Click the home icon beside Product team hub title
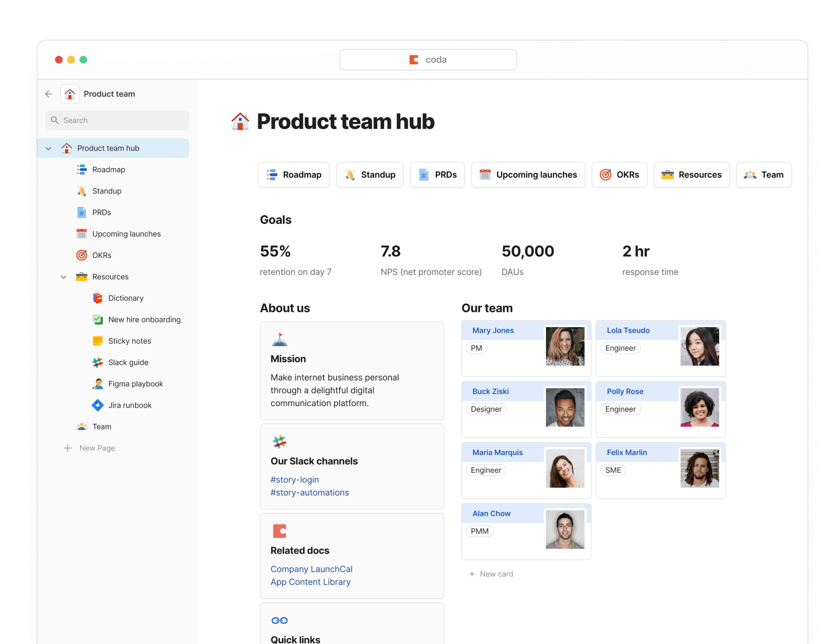832x644 pixels. 240,121
